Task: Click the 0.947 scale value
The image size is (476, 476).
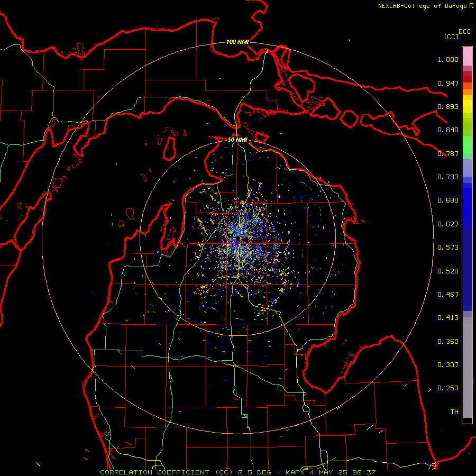Action: point(448,83)
